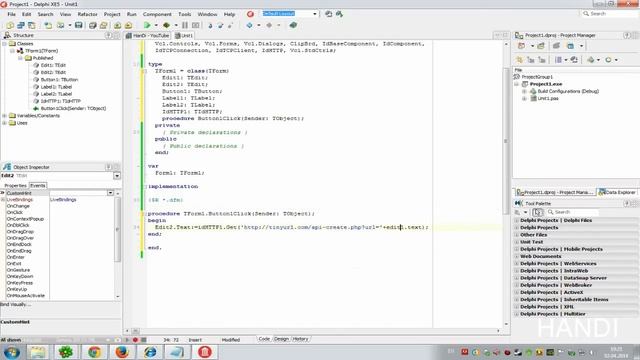Screen dimensions: 640x360
Task: Select the Events tab in Object Inspector
Action: 38,186
